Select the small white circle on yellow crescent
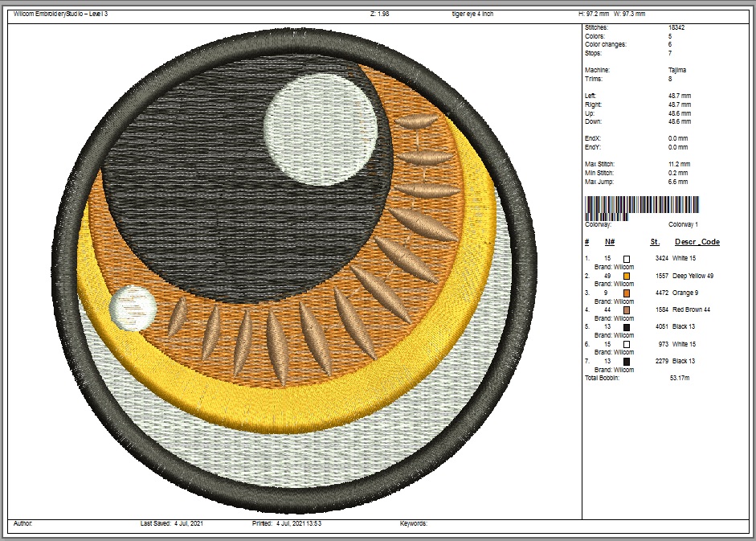756x541 pixels. click(x=132, y=309)
